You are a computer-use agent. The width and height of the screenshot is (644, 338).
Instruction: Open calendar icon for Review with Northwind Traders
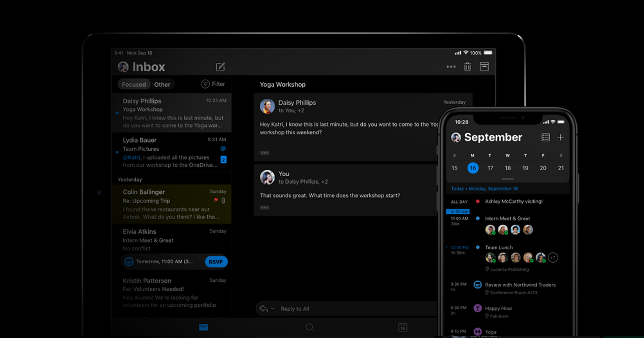(478, 285)
